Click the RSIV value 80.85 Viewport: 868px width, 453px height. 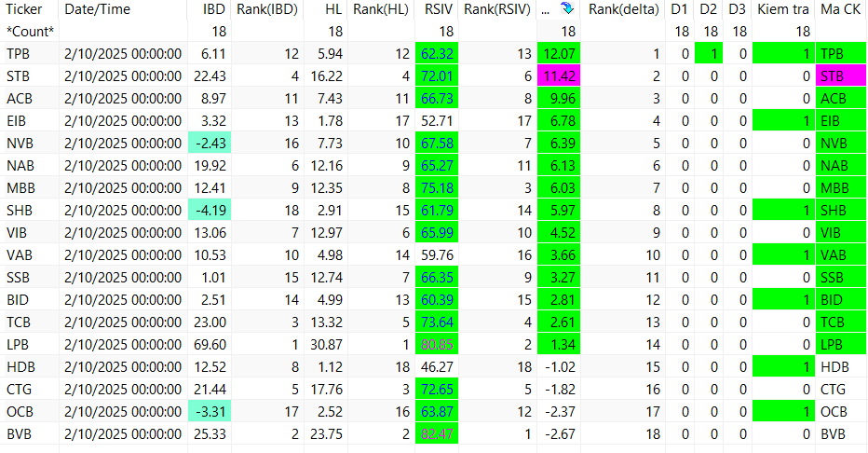437,345
